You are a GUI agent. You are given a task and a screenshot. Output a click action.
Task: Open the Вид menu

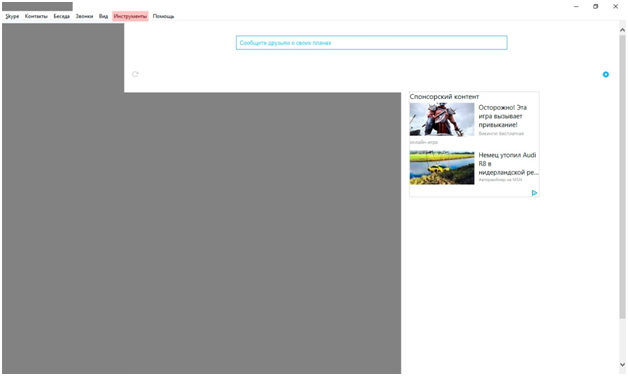tap(103, 16)
